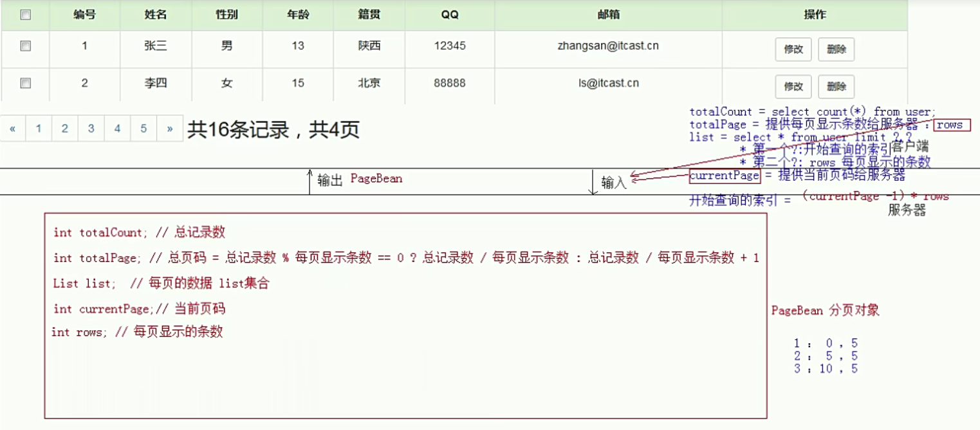Click the 编号 column header

[85, 15]
